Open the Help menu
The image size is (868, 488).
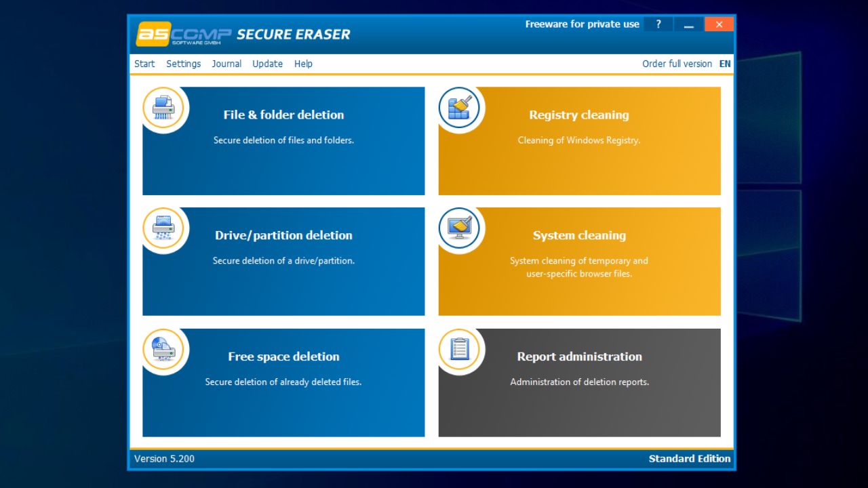(303, 64)
